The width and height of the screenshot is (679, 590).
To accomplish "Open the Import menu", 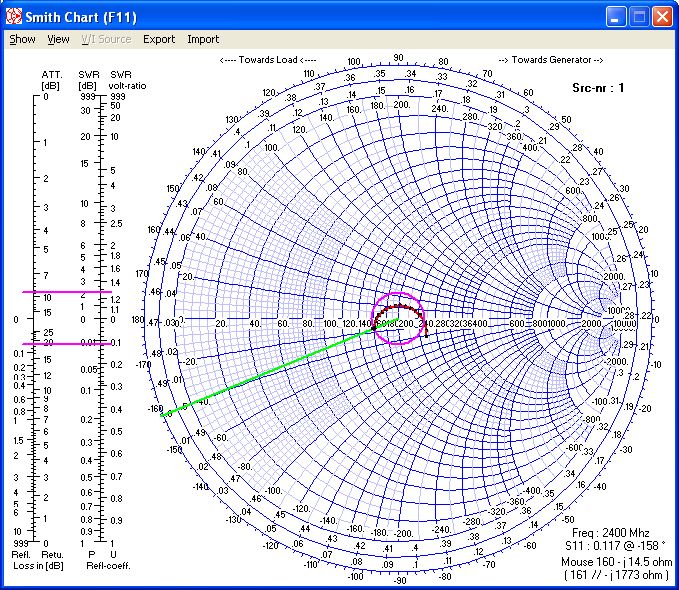I will (x=203, y=40).
